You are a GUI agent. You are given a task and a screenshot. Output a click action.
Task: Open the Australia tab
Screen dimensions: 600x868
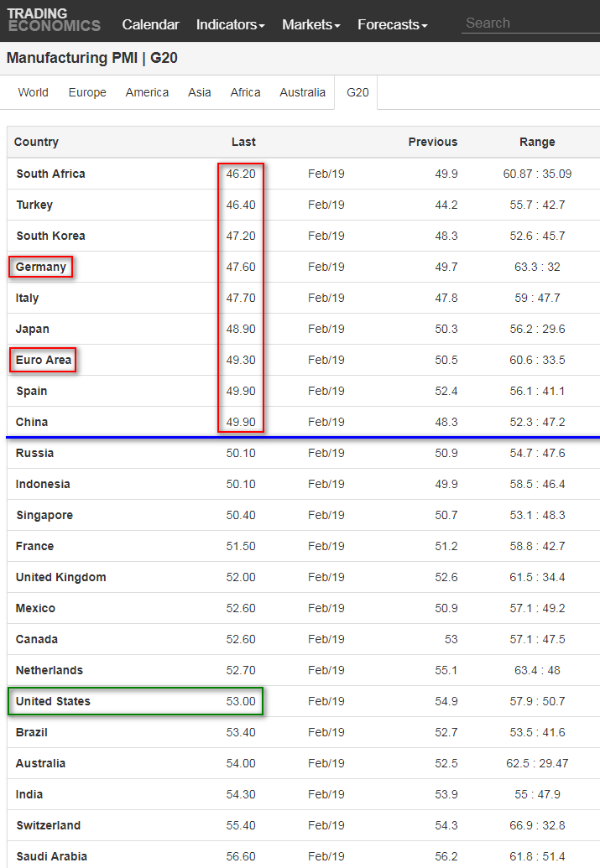tap(302, 92)
